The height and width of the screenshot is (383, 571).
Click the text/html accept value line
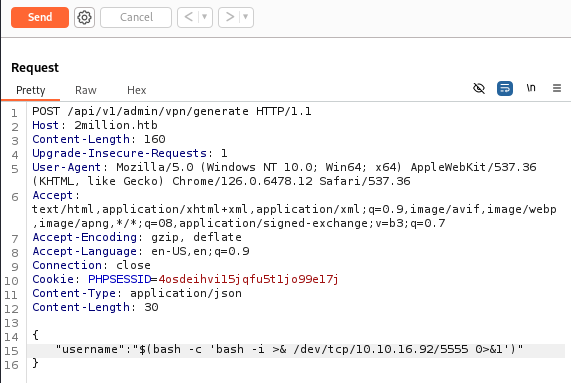coord(294,209)
